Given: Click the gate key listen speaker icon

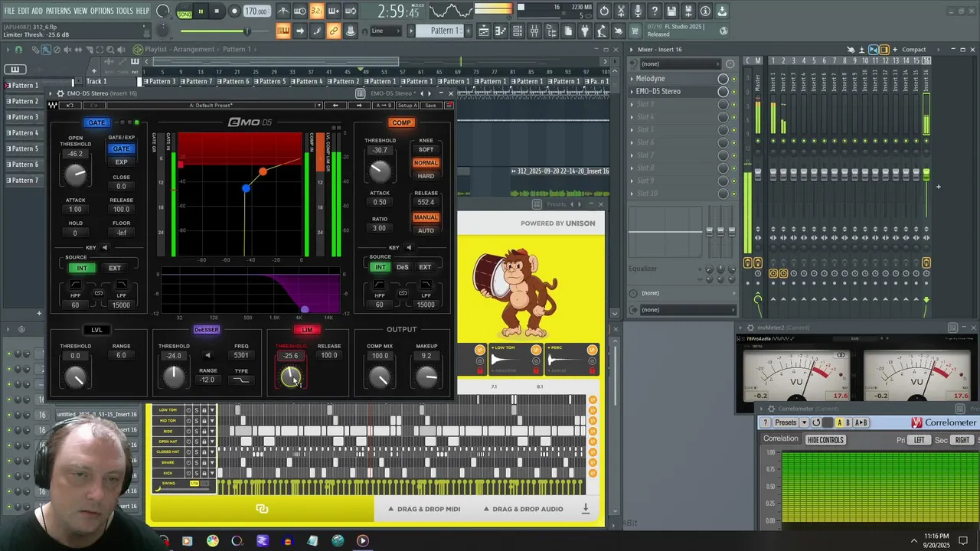Looking at the screenshot, I should click(x=105, y=247).
